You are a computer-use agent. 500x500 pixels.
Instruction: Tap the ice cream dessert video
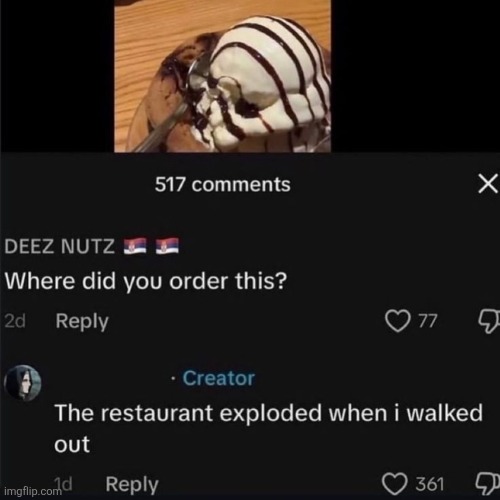click(x=223, y=76)
